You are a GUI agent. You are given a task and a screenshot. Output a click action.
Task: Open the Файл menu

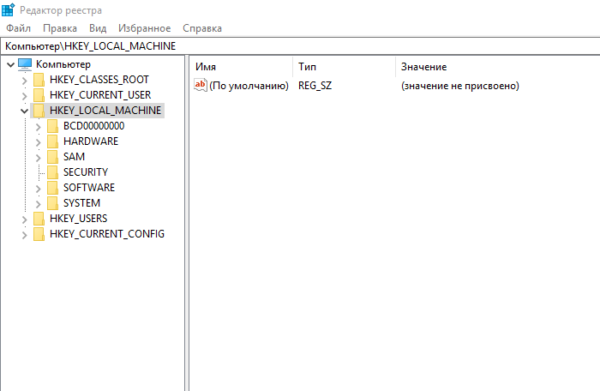pyautogui.click(x=18, y=28)
